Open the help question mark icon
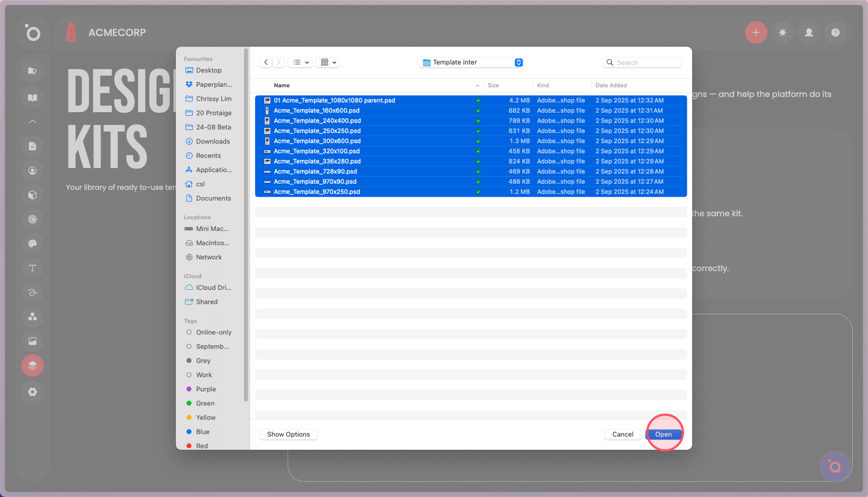Viewport: 868px width, 497px height. (835, 33)
